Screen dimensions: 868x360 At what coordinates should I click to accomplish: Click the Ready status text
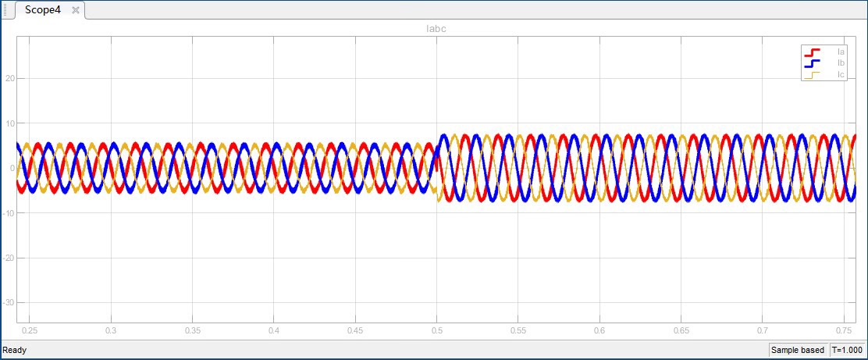click(x=14, y=350)
